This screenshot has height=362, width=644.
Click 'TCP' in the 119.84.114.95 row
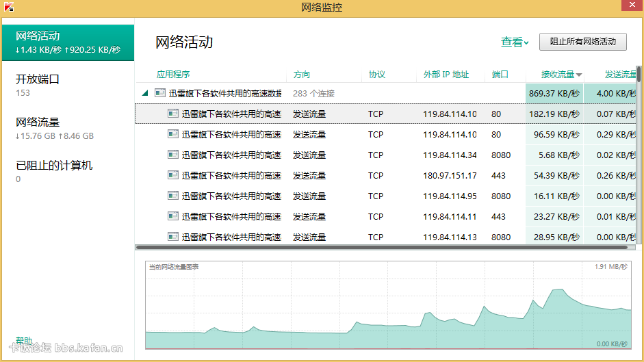[376, 196]
